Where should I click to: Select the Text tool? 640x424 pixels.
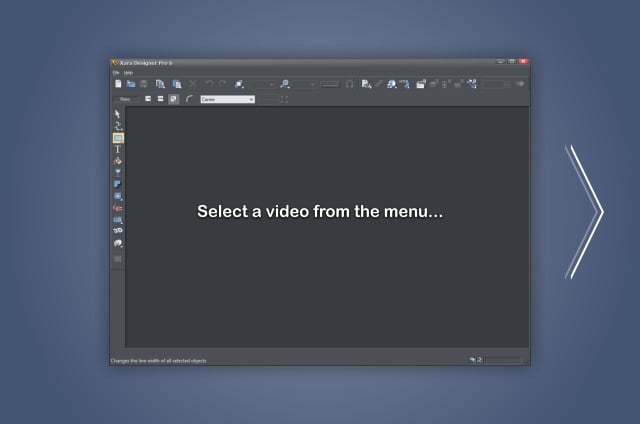(118, 149)
